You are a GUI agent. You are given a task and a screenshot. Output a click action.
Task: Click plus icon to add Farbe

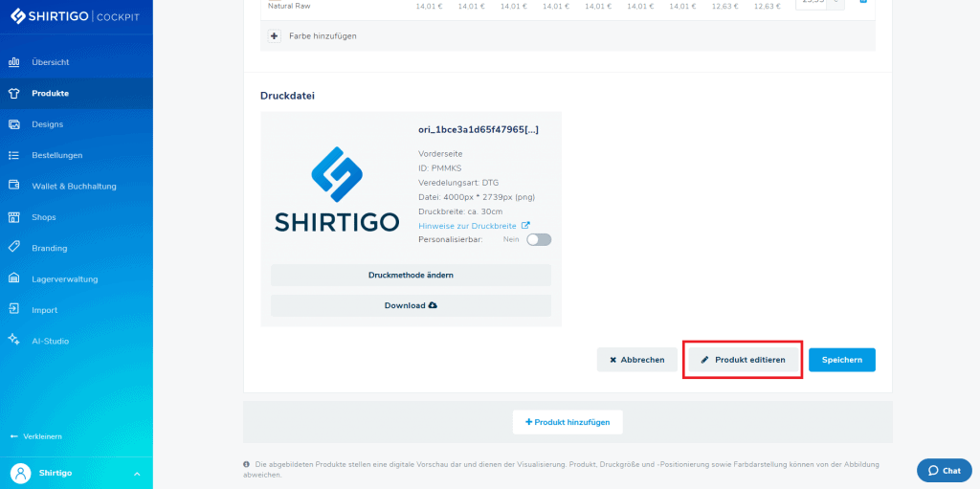[x=275, y=36]
